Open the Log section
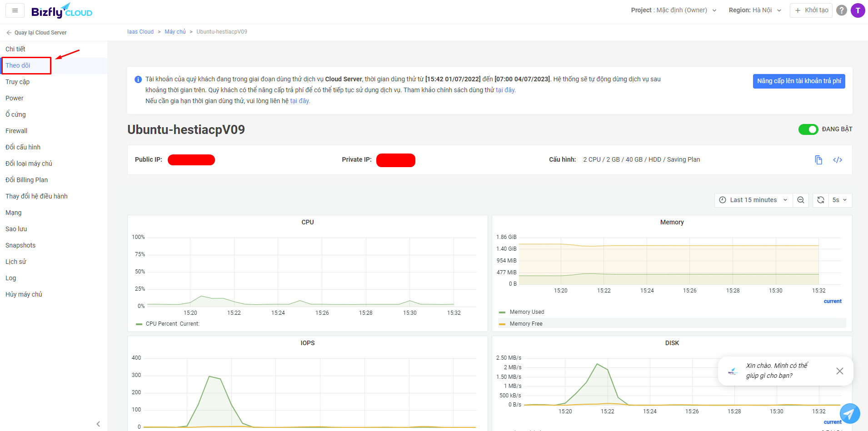The width and height of the screenshot is (868, 431). [x=54, y=278]
